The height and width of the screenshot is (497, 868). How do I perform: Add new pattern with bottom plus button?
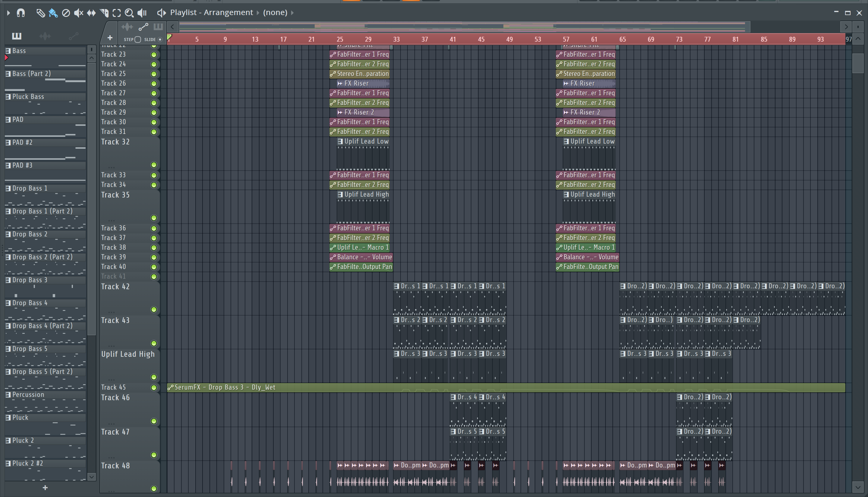[x=45, y=488]
